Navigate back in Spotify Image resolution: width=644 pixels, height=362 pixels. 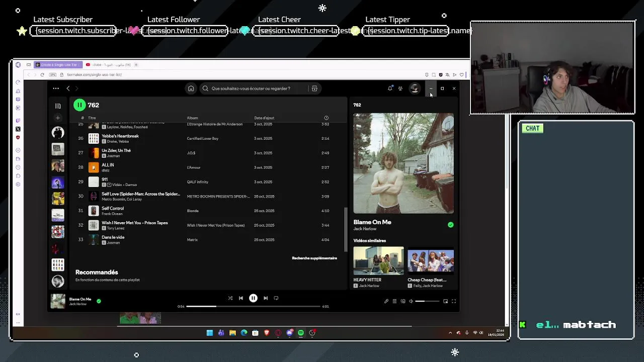(68, 88)
